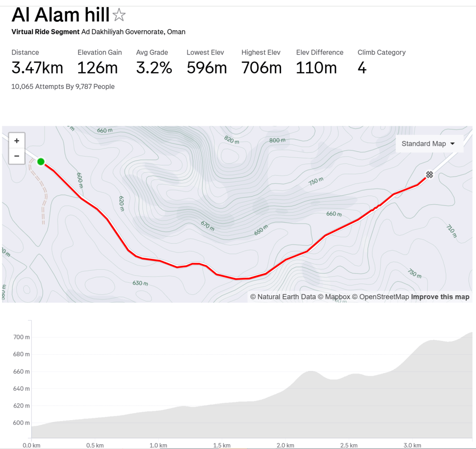Click the Al Alam hill segment title

click(x=60, y=15)
